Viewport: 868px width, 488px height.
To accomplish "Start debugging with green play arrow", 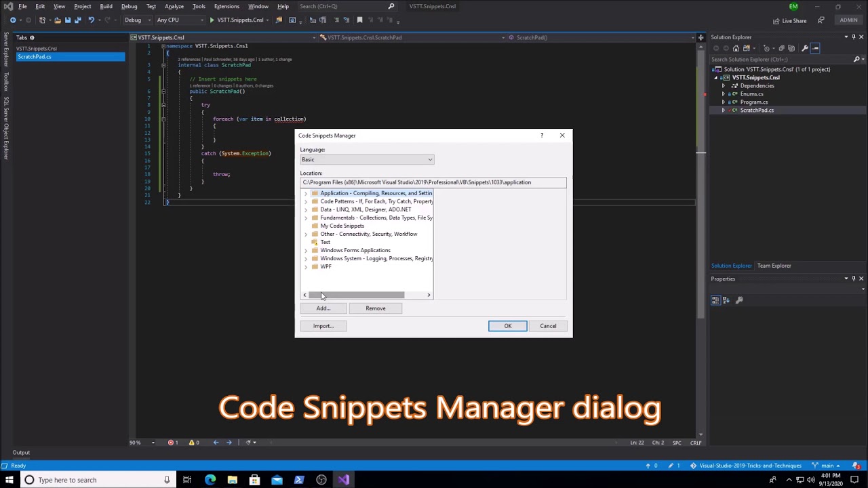I will click(x=212, y=20).
